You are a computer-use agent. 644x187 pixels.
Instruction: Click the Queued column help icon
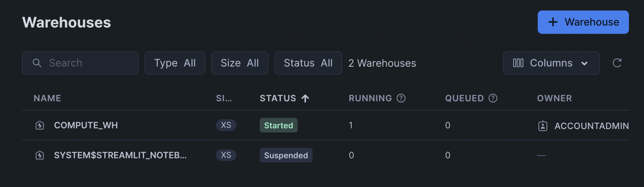(x=493, y=98)
